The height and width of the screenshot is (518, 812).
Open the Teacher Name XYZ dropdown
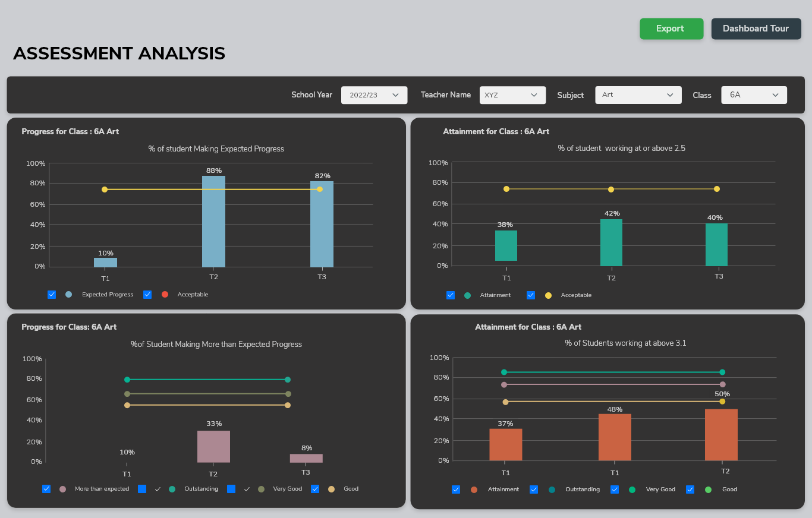point(512,95)
